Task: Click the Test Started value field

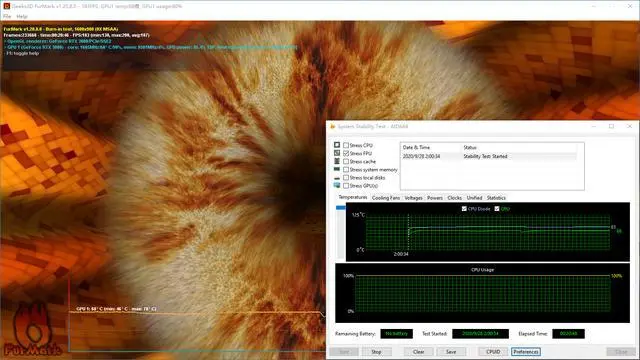Action: tap(480, 334)
